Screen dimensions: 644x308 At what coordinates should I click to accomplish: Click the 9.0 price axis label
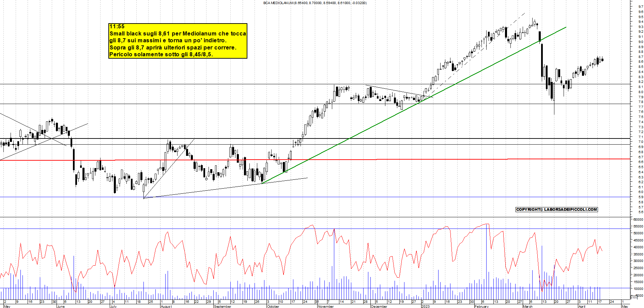[x=641, y=42]
